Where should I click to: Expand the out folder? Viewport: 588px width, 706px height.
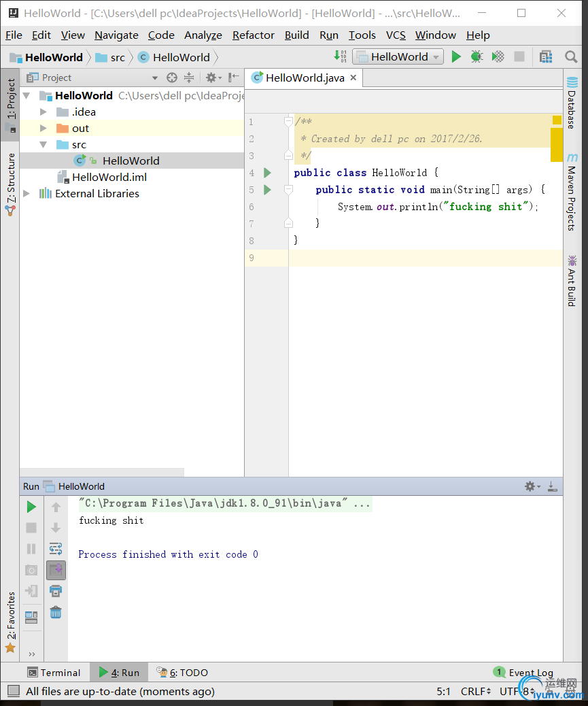tap(44, 128)
